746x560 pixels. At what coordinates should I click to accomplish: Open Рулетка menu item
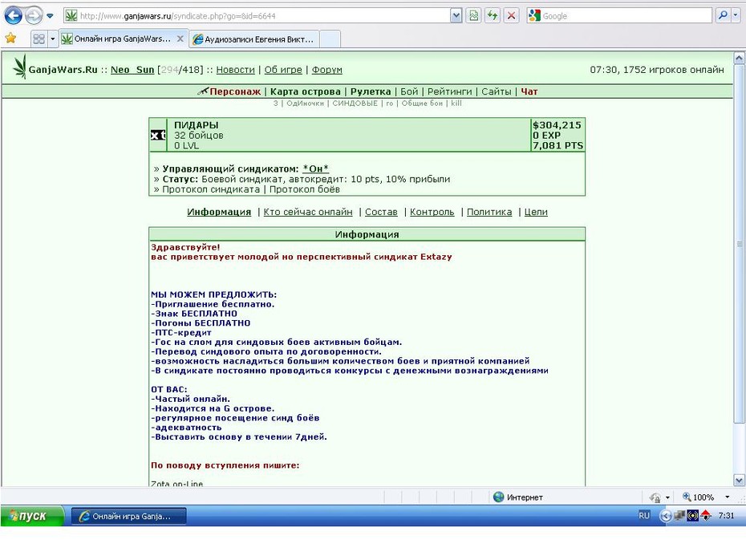[x=371, y=91]
